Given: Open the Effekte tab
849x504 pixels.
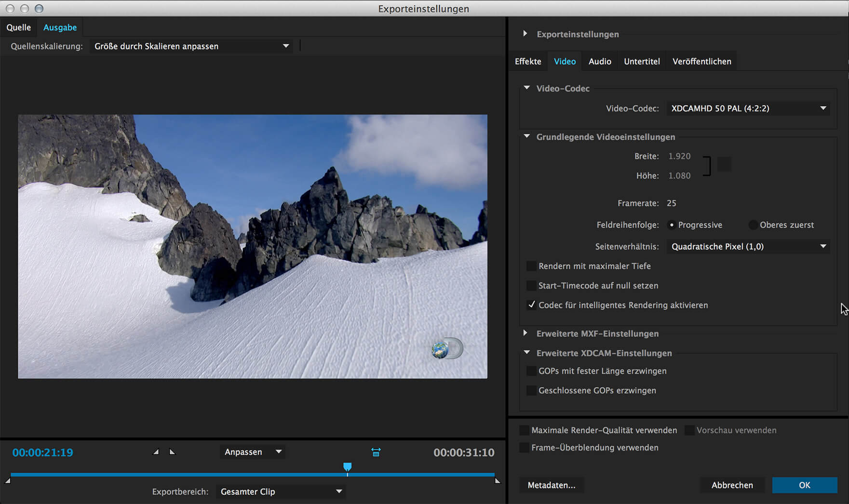Looking at the screenshot, I should coord(528,61).
